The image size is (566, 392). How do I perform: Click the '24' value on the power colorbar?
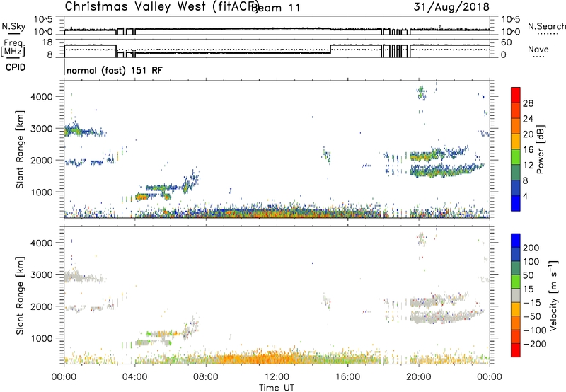point(528,119)
